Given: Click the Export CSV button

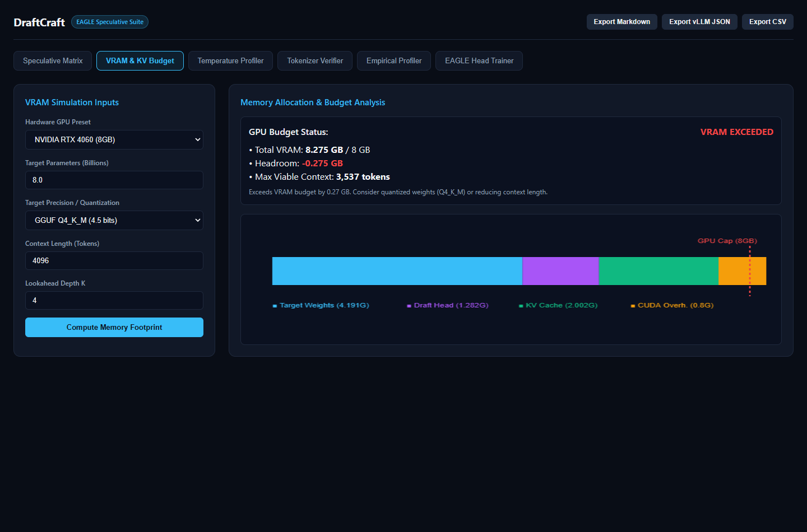Looking at the screenshot, I should click(x=768, y=22).
